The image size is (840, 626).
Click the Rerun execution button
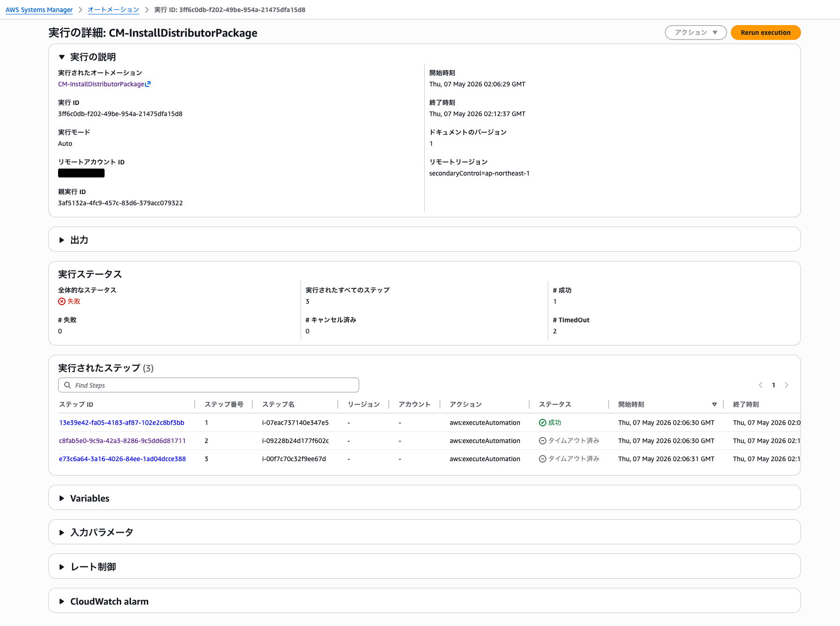pos(766,33)
